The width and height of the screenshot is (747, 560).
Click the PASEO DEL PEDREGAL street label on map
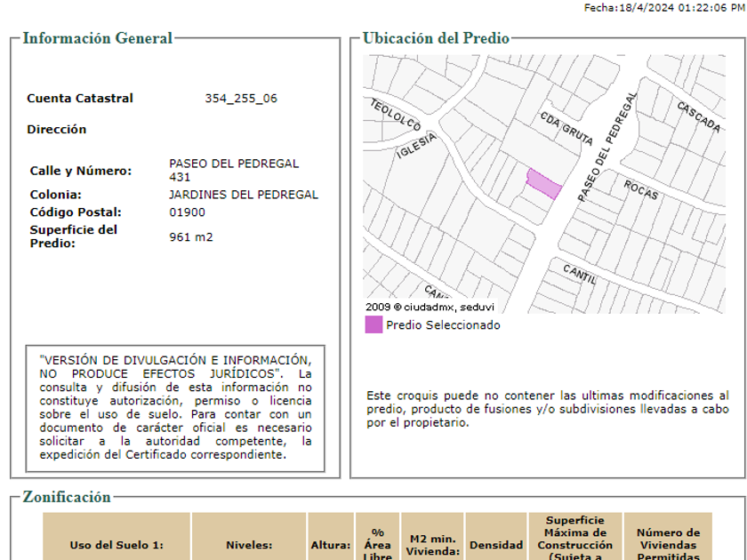607,147
